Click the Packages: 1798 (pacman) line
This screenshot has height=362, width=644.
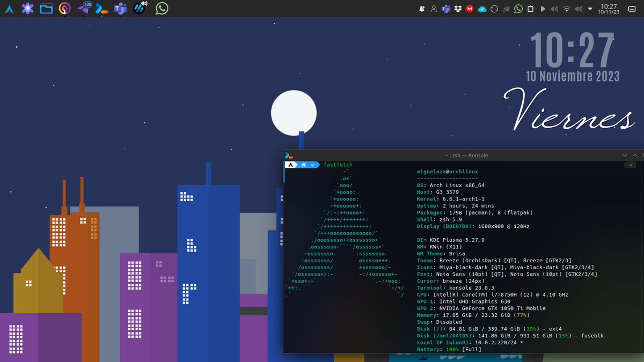pyautogui.click(x=475, y=213)
